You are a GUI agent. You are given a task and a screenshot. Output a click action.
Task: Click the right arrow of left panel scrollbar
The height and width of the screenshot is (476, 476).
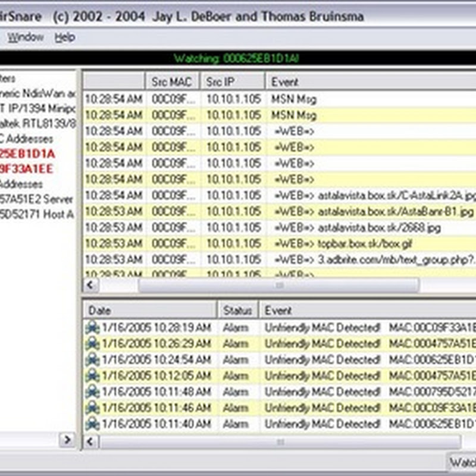[67, 440]
